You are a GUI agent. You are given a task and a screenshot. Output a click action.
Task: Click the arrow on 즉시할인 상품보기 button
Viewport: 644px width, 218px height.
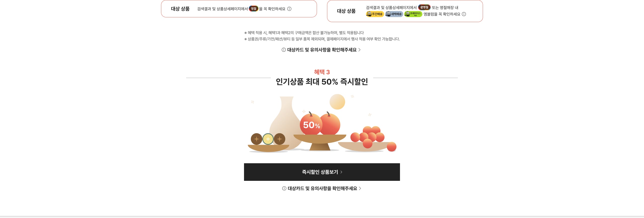tap(341, 172)
